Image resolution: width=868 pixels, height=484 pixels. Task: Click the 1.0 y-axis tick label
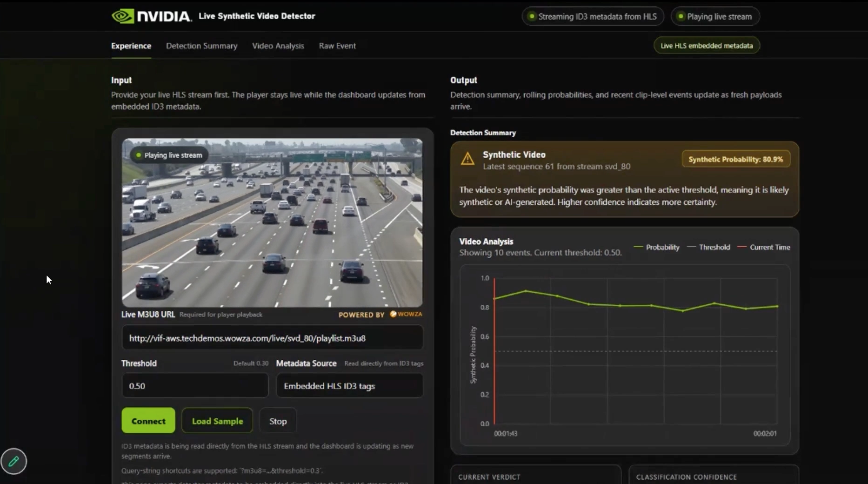(x=485, y=278)
